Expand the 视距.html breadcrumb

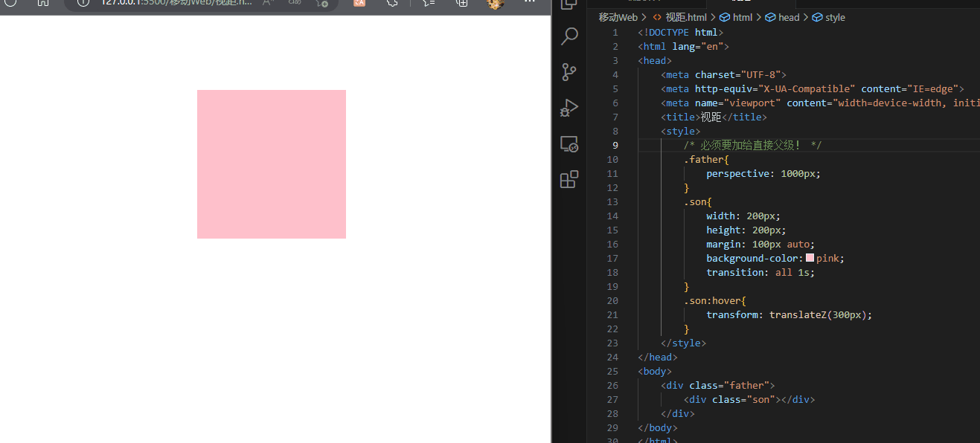click(685, 17)
